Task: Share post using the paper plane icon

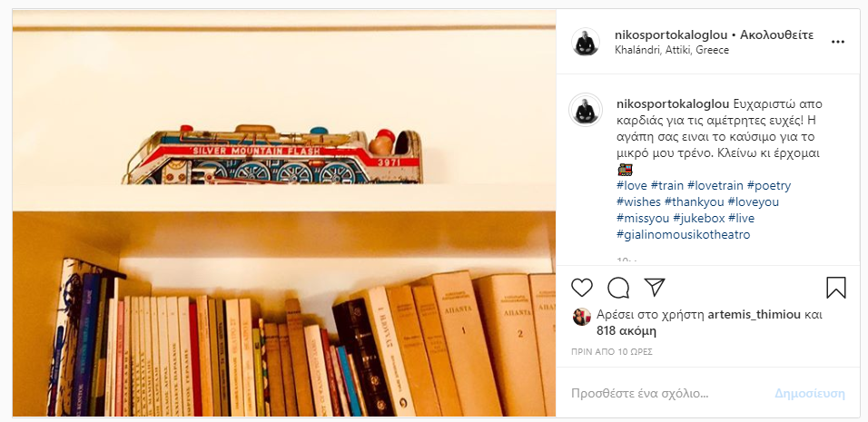Action: click(655, 287)
